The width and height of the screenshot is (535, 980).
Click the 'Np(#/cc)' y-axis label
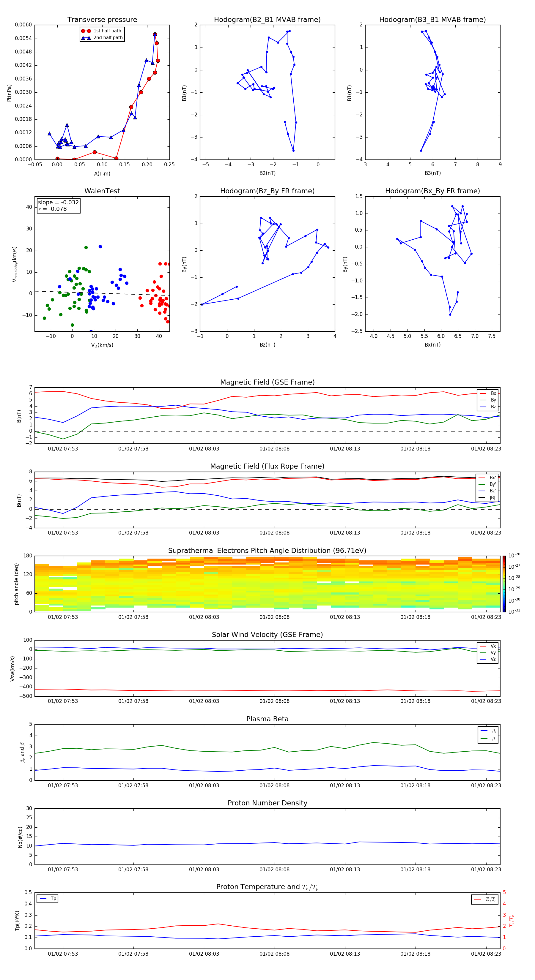(20, 837)
